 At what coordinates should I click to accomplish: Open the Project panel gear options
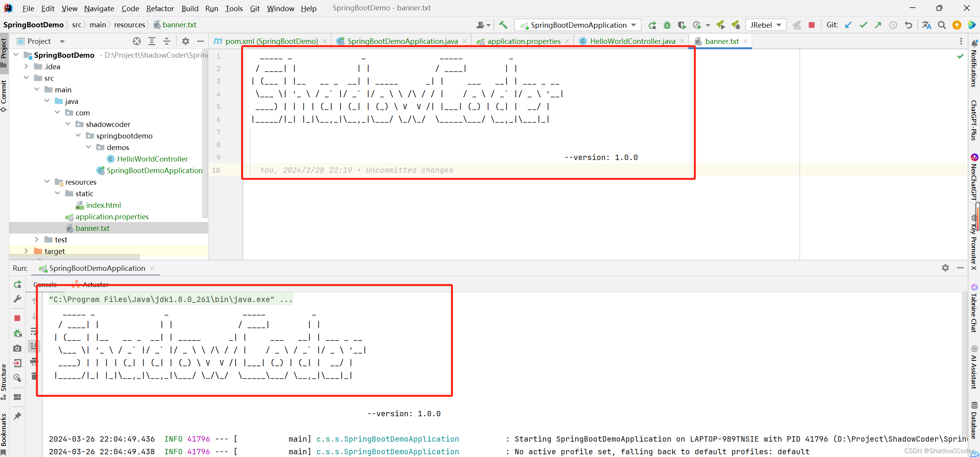coord(186,41)
